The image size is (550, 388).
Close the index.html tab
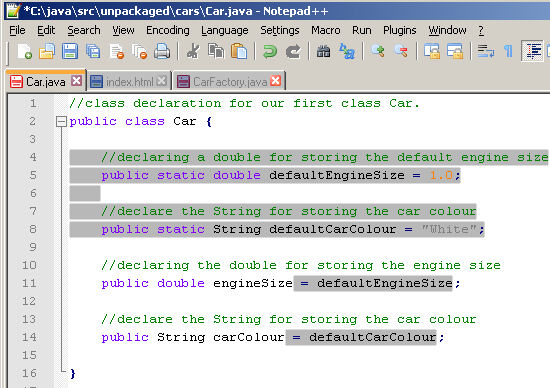[x=161, y=81]
